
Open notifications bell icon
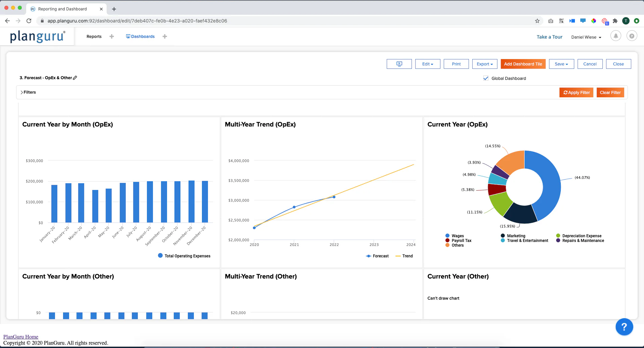pos(616,36)
